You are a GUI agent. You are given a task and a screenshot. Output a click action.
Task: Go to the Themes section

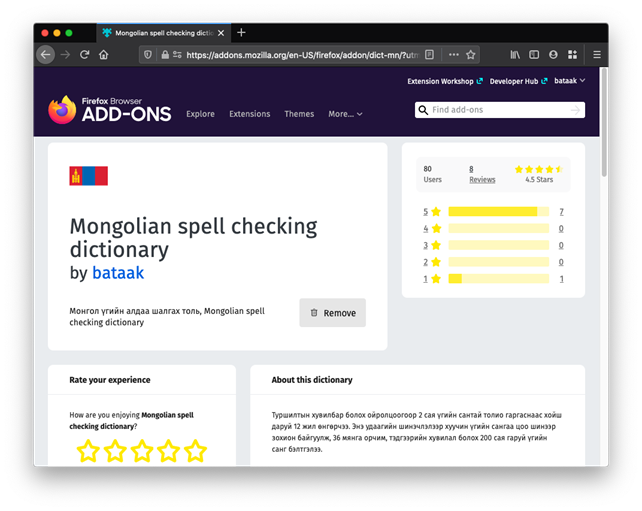(x=299, y=114)
